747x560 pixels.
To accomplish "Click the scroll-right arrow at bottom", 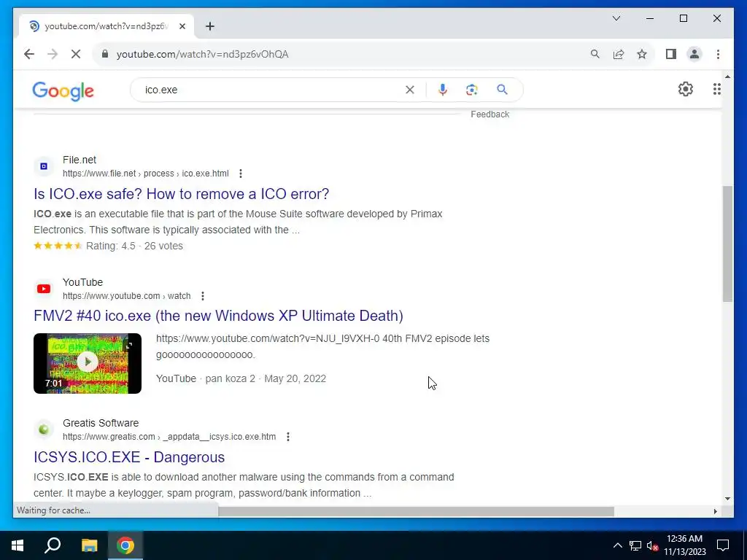I will 715,511.
